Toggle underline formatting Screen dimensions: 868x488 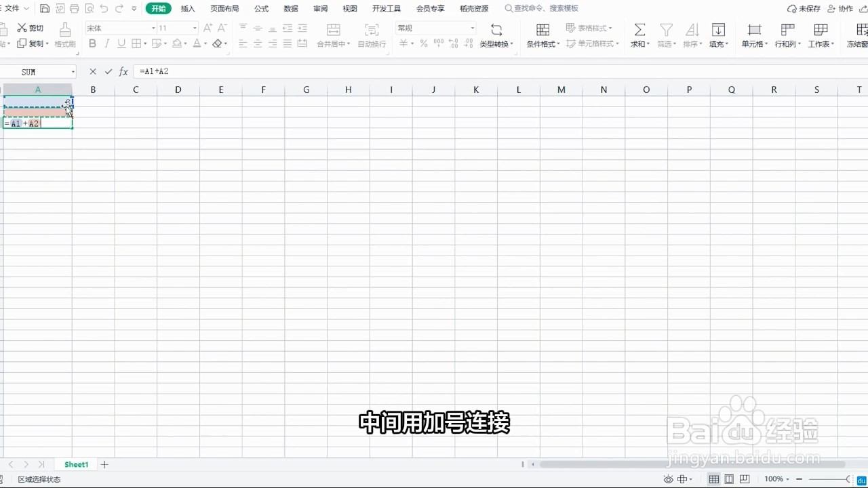[122, 43]
